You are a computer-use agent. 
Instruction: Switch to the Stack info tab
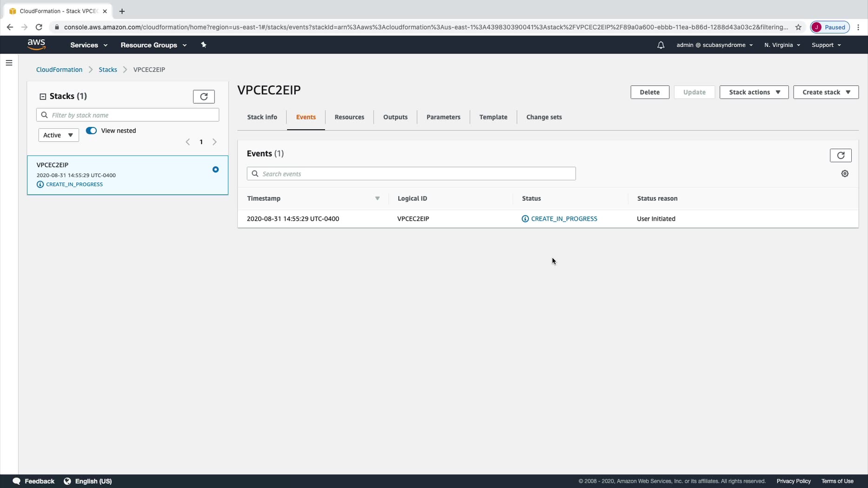262,117
